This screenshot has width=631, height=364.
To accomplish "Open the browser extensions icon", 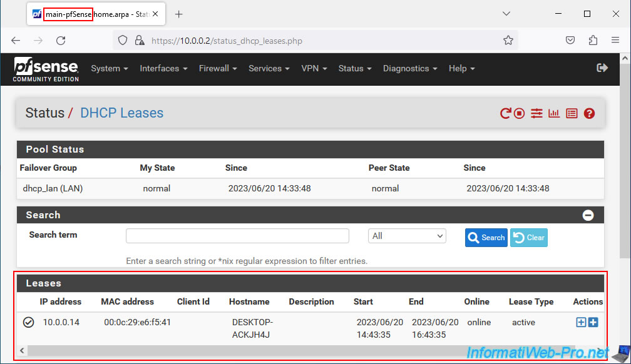I will pyautogui.click(x=593, y=40).
